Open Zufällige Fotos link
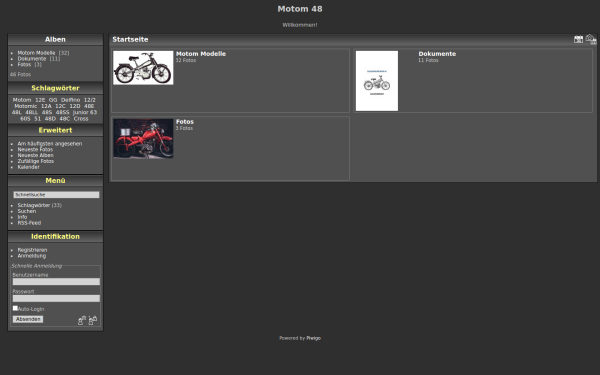This screenshot has height=375, width=600. [x=36, y=161]
